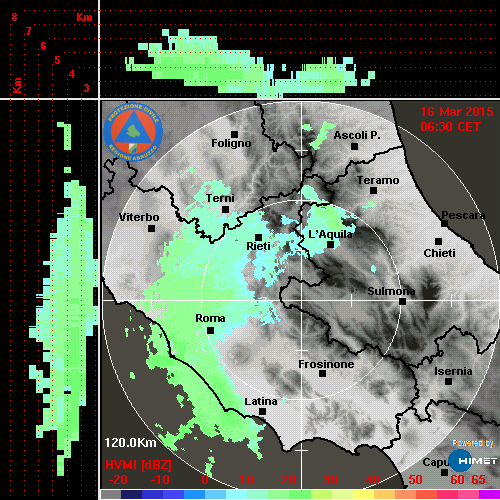500x500 pixels.
Task: Click the '40' dBZ scale value
Action: (x=372, y=480)
